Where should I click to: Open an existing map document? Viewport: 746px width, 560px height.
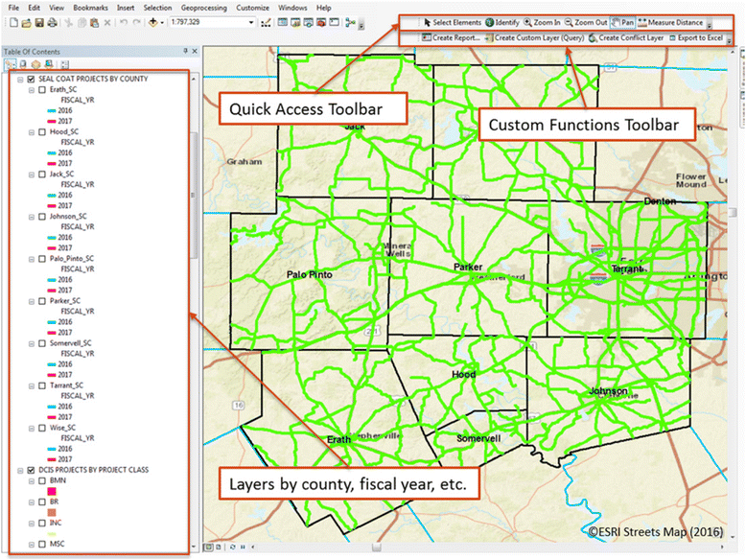27,22
